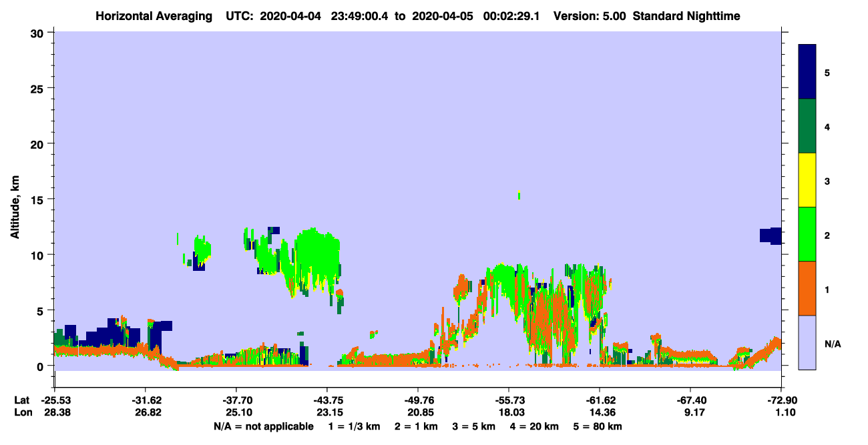Image resolution: width=868 pixels, height=445 pixels.
Task: Click legend text 'N/A = not applicable'
Action: point(263,426)
